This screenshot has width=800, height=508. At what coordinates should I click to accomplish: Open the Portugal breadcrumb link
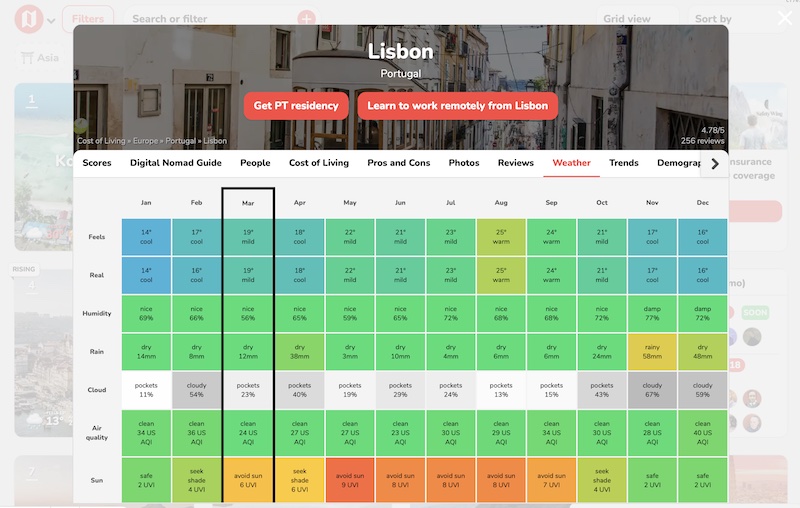(181, 141)
